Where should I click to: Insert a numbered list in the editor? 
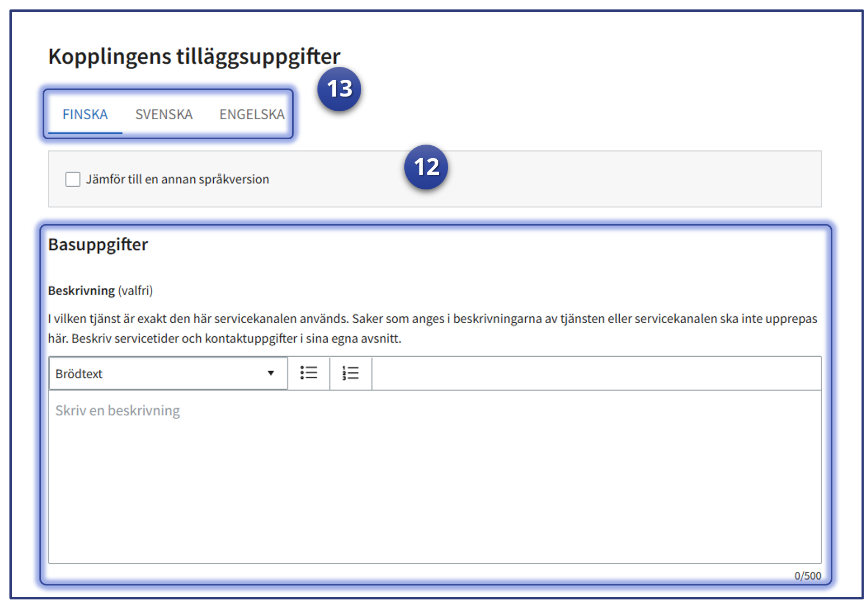pyautogui.click(x=350, y=373)
